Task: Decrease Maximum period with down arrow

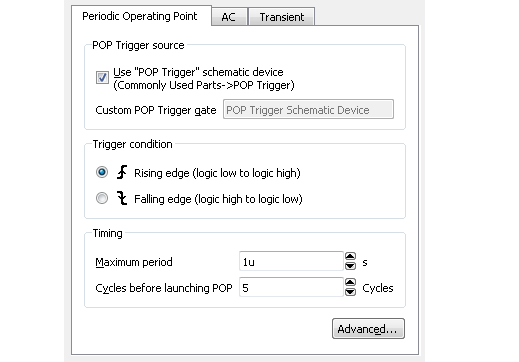Action: (350, 266)
